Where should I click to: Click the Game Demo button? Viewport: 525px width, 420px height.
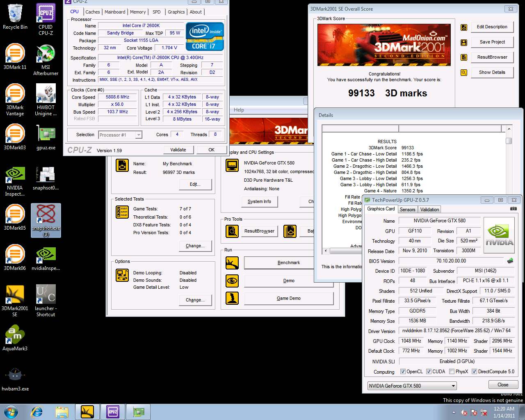(x=289, y=299)
